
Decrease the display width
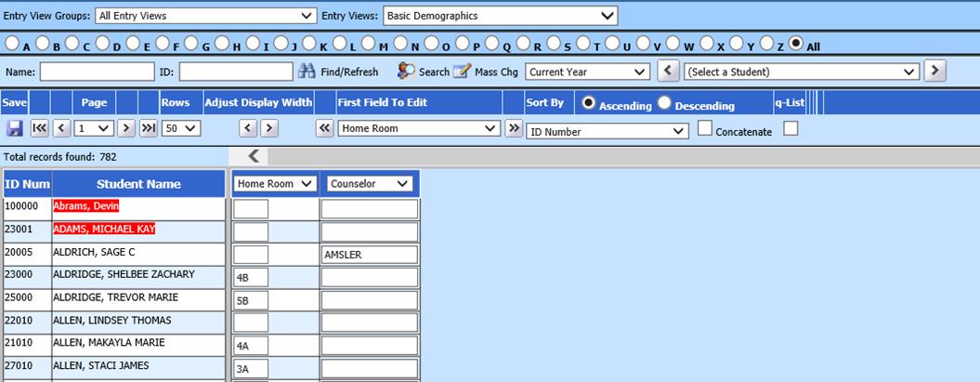point(243,129)
